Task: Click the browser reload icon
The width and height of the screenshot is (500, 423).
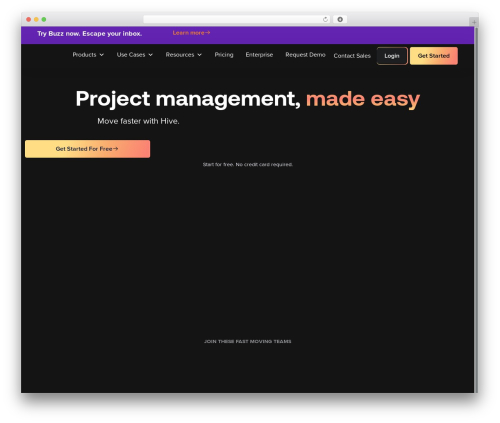Action: tap(325, 19)
